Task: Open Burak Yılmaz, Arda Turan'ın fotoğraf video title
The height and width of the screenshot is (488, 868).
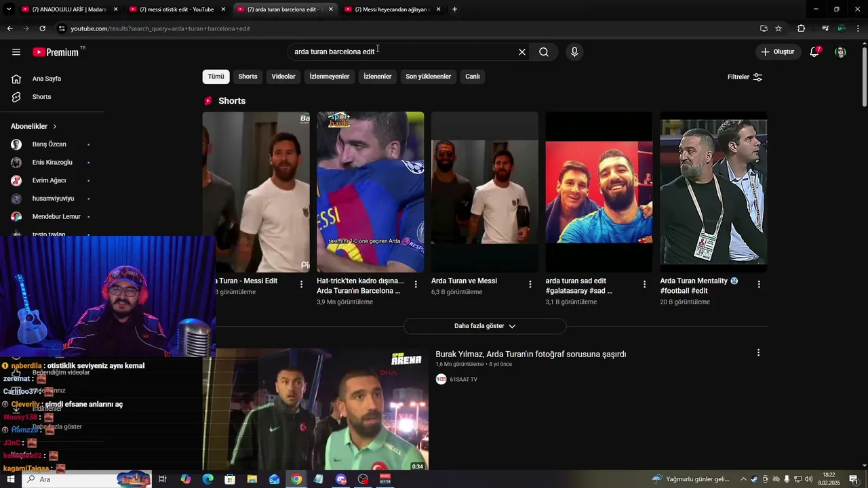Action: click(530, 354)
